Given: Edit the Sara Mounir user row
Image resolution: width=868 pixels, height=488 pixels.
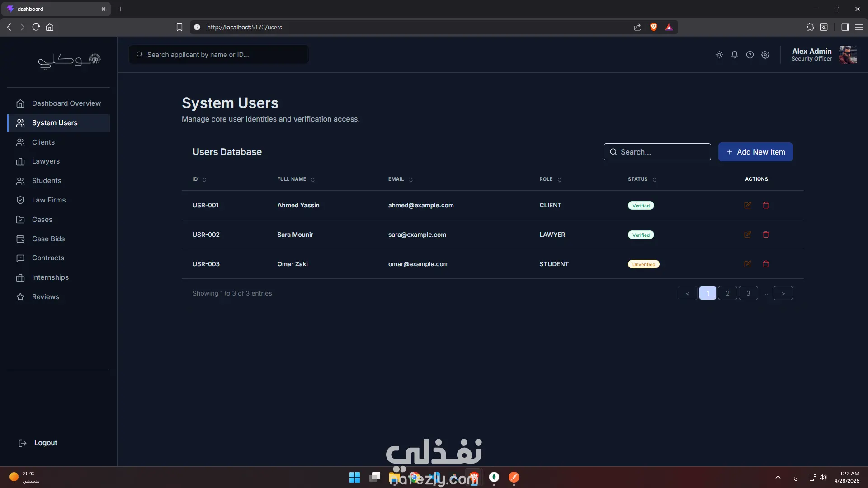Looking at the screenshot, I should pyautogui.click(x=748, y=235).
